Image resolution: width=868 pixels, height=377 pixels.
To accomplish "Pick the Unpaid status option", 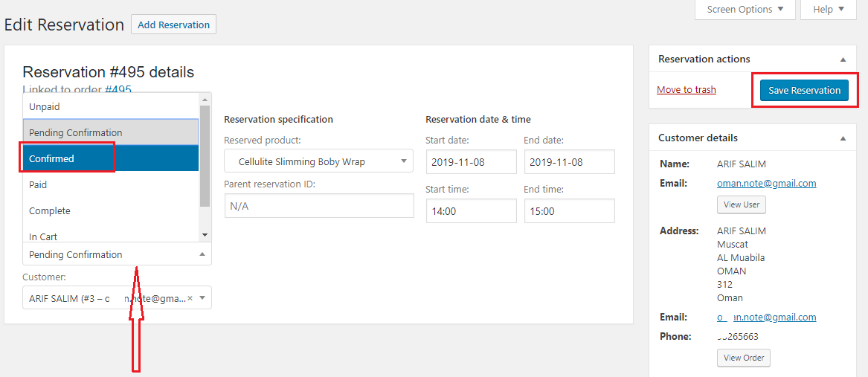I will pyautogui.click(x=45, y=106).
